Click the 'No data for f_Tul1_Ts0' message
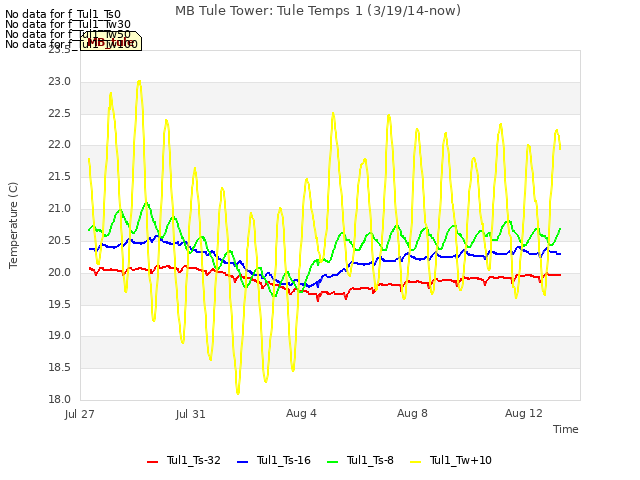The height and width of the screenshot is (480, 640). [63, 14]
